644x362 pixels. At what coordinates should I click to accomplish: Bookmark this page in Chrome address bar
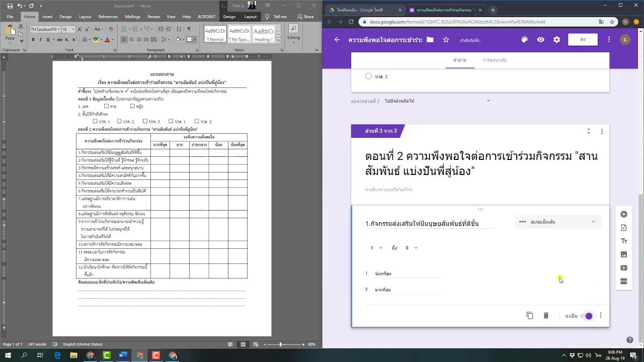[612, 22]
